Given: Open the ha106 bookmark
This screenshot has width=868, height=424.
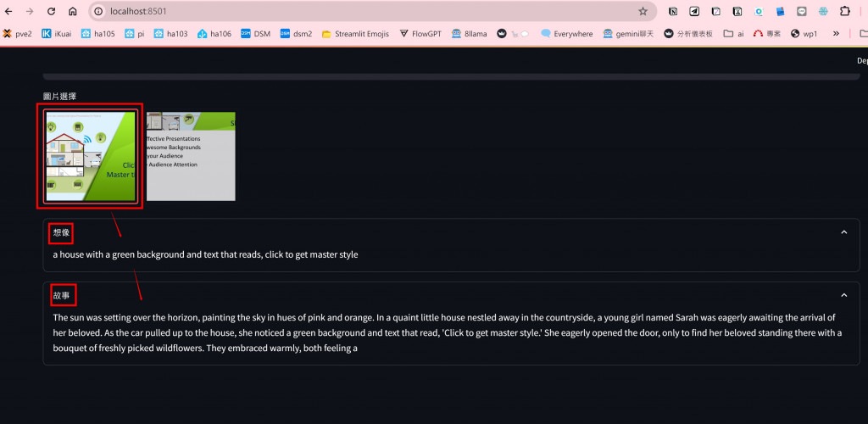Looking at the screenshot, I should [214, 34].
